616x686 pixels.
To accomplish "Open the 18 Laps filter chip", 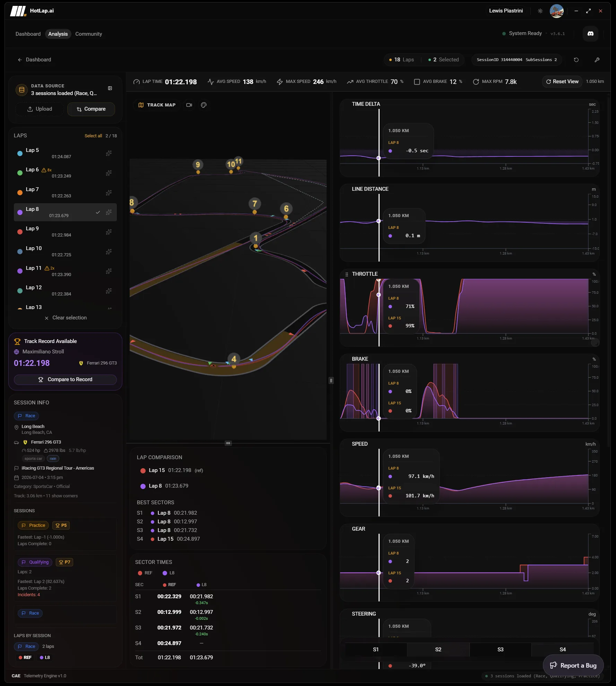I will point(401,60).
